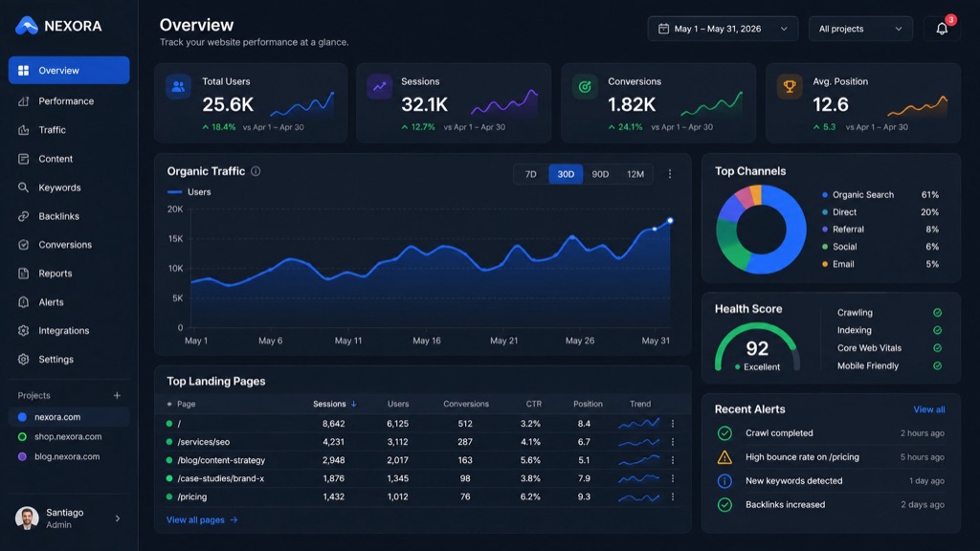Screen dimensions: 980x551
Task: Click the May 31 data point on chart
Action: (x=670, y=221)
